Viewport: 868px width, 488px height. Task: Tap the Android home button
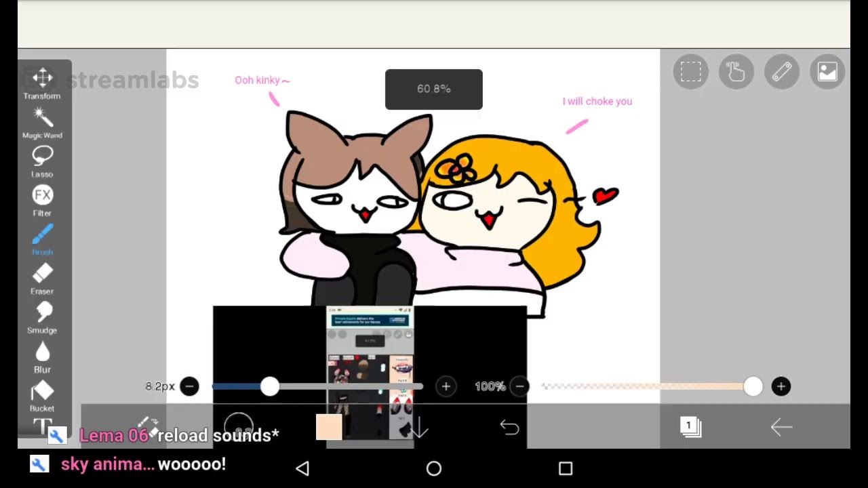(434, 468)
